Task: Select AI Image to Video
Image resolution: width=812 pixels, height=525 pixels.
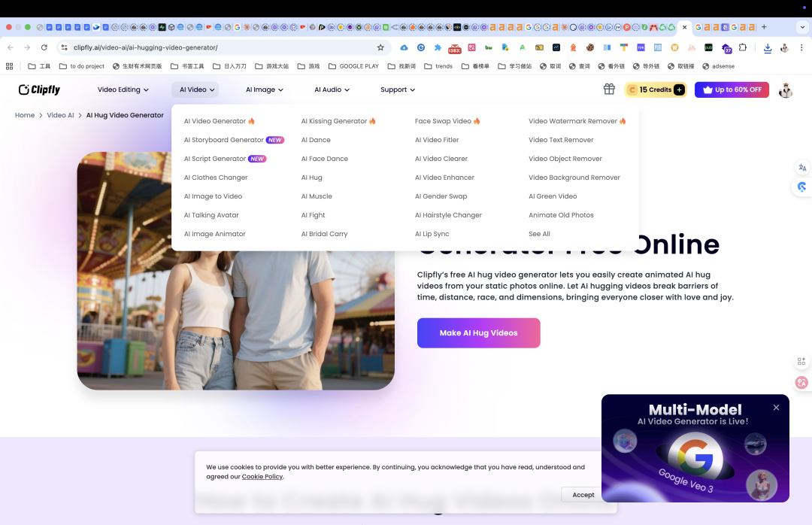Action: click(213, 196)
